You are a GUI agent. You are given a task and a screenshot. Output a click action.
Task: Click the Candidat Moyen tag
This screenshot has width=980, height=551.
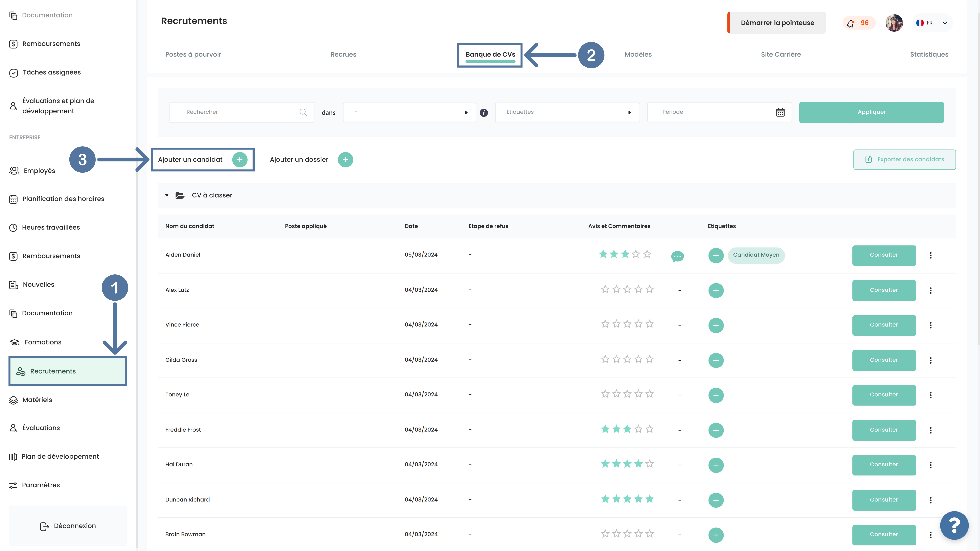point(756,255)
